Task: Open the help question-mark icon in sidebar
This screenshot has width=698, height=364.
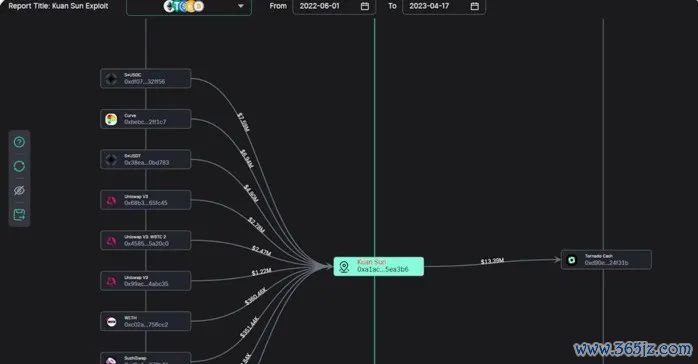Action: pos(19,142)
